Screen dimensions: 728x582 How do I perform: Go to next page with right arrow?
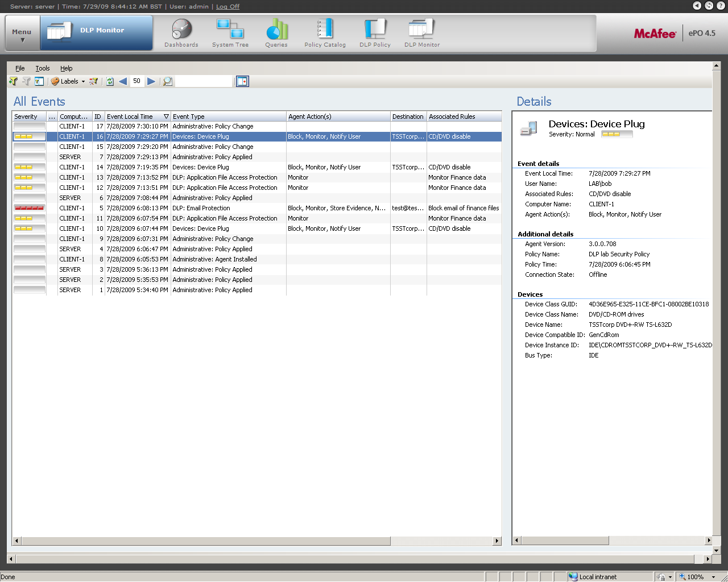(151, 81)
